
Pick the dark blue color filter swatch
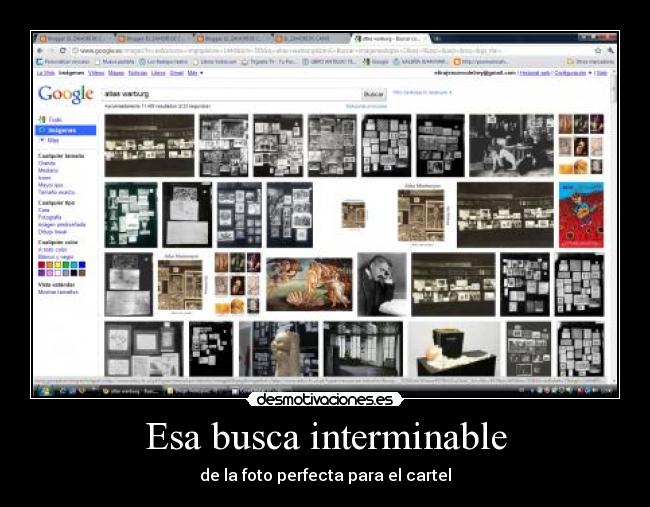[x=82, y=265]
